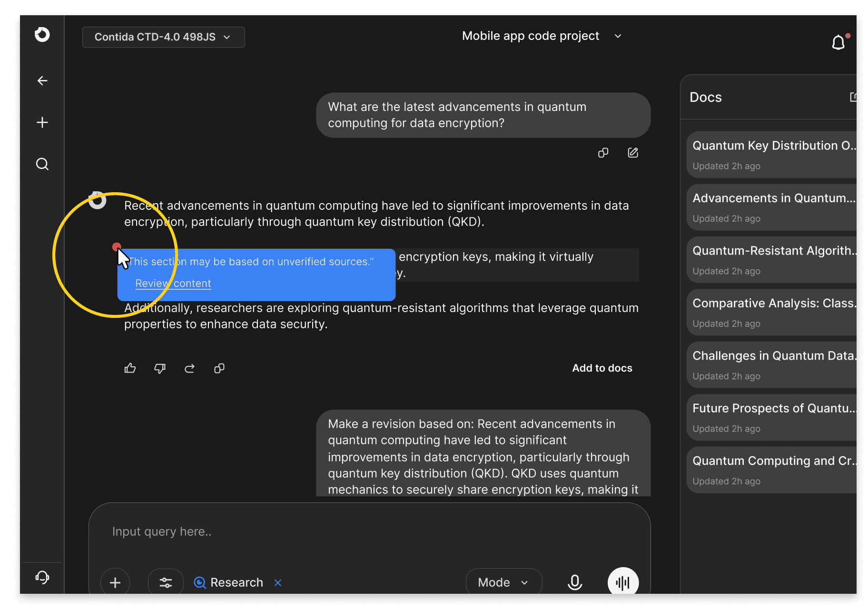Click the Review content link
Viewport: 868px width, 609px height.
(173, 284)
